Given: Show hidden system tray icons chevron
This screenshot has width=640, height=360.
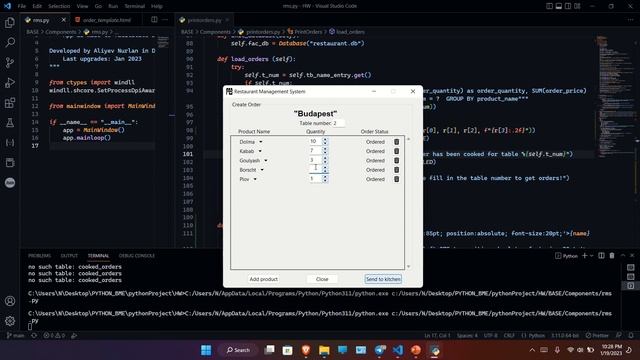Looking at the screenshot, I should coord(532,350).
